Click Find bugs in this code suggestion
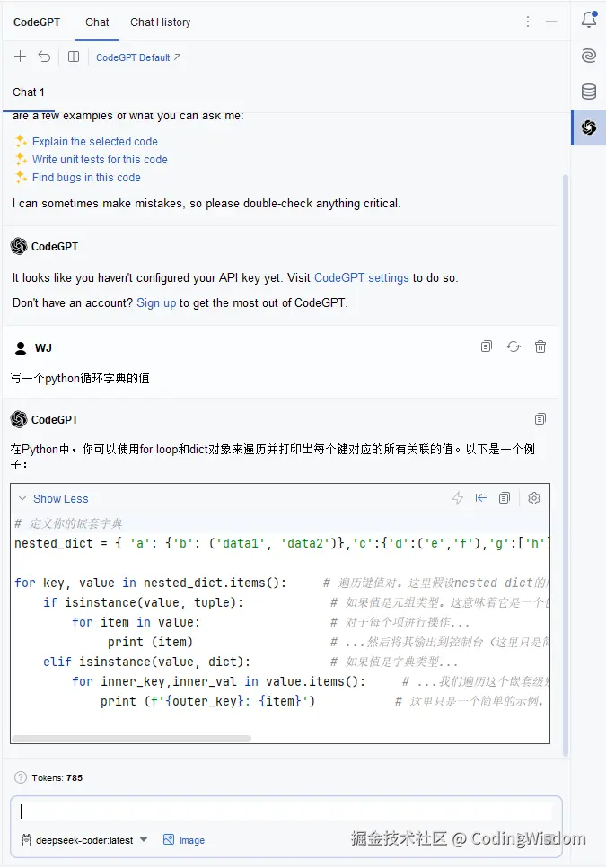 click(x=86, y=178)
